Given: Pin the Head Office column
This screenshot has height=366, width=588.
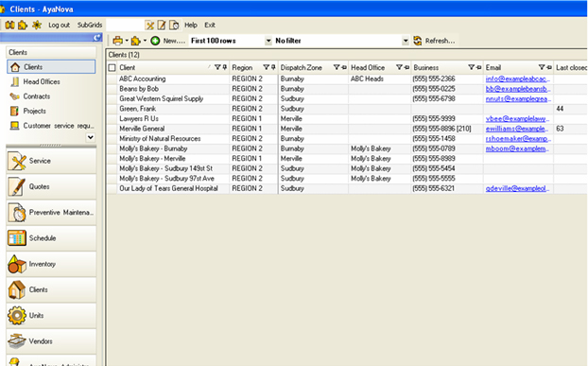Looking at the screenshot, I should pyautogui.click(x=406, y=67).
